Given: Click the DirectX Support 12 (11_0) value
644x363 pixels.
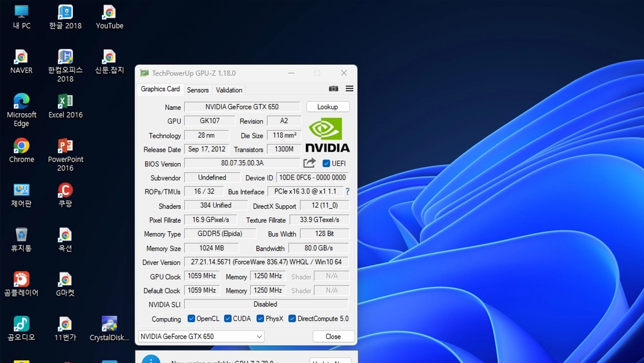Looking at the screenshot, I should point(325,205).
